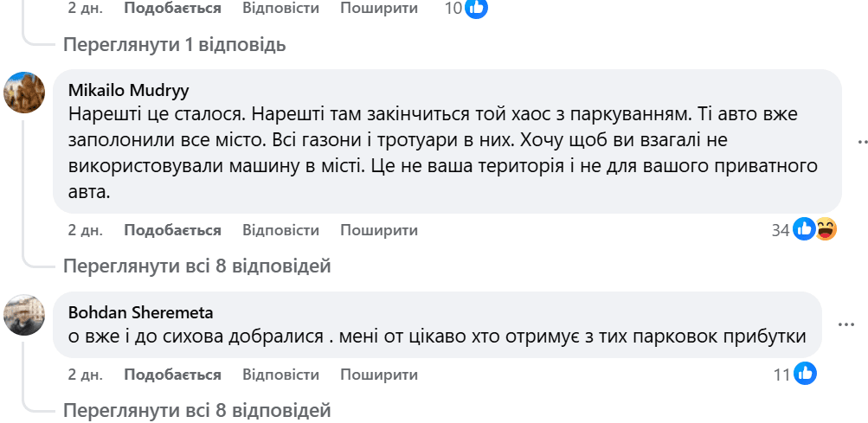The width and height of the screenshot is (868, 423).
Task: Share Mikailo Mudryy's comment via Поширити
Action: click(378, 230)
